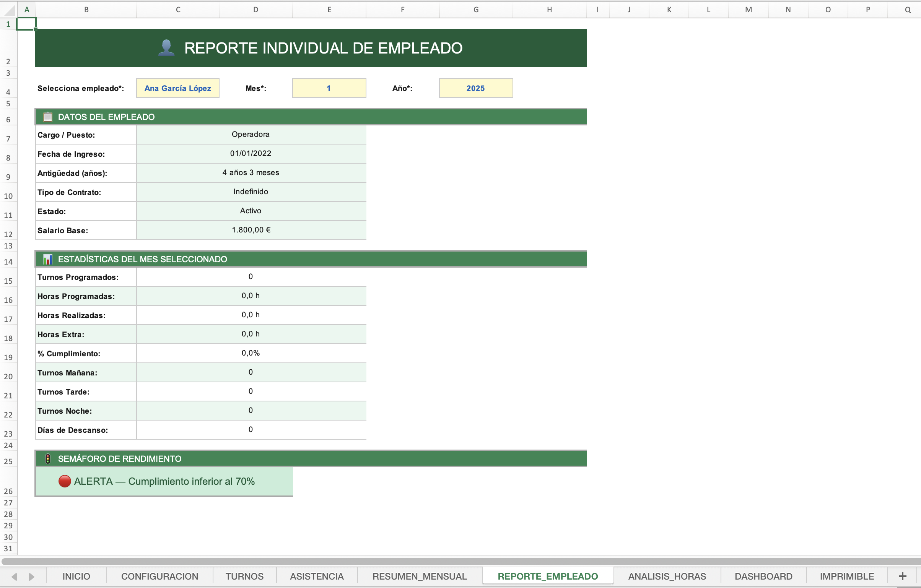921x588 pixels.
Task: Click the Horas Programadas '0,0 h' value
Action: tap(251, 296)
